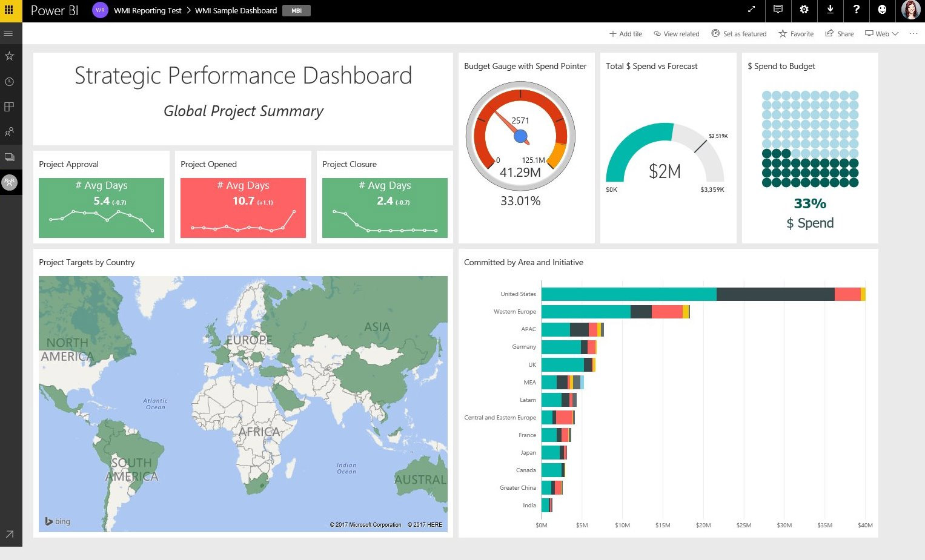Toggle Favorite star for this dashboard
The width and height of the screenshot is (925, 560).
796,34
